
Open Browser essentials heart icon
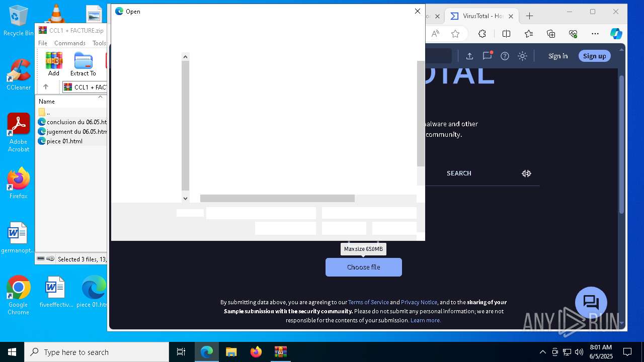point(573,34)
